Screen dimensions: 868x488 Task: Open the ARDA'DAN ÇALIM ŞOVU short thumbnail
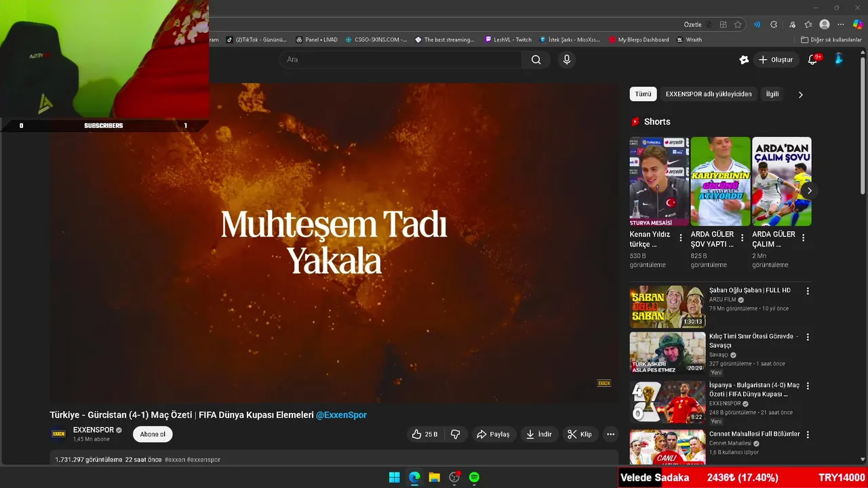point(781,182)
